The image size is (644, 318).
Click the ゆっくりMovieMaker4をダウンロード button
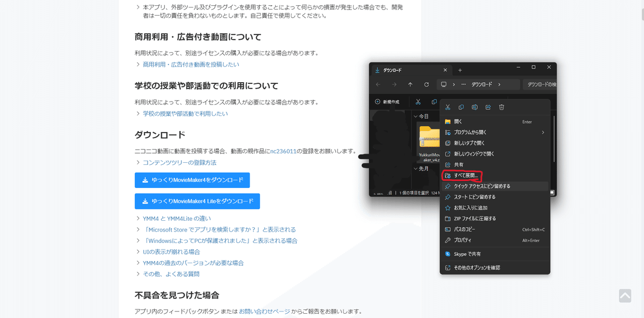pyautogui.click(x=192, y=180)
